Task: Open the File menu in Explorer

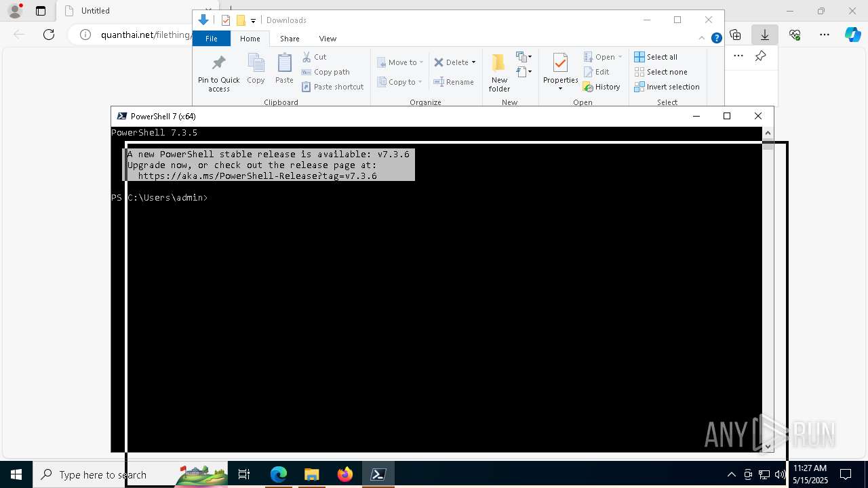Action: click(212, 39)
